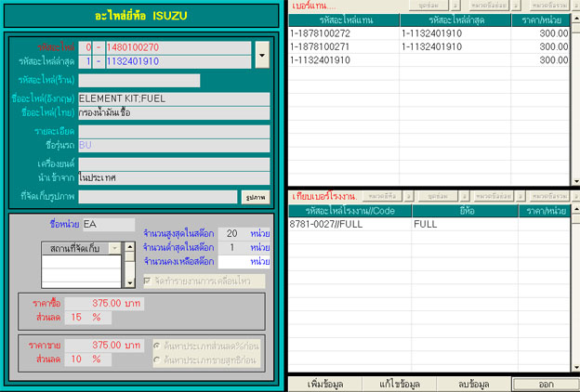Click the รหัสอะไหล่โรงงาน//Code column header
This screenshot has height=392, width=580.
pos(349,211)
